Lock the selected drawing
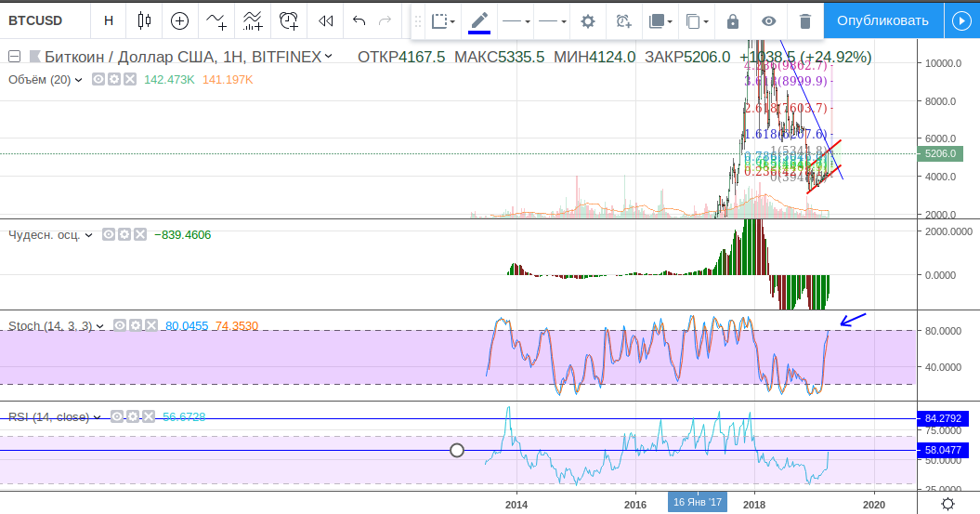The width and height of the screenshot is (980, 514). pos(733,20)
